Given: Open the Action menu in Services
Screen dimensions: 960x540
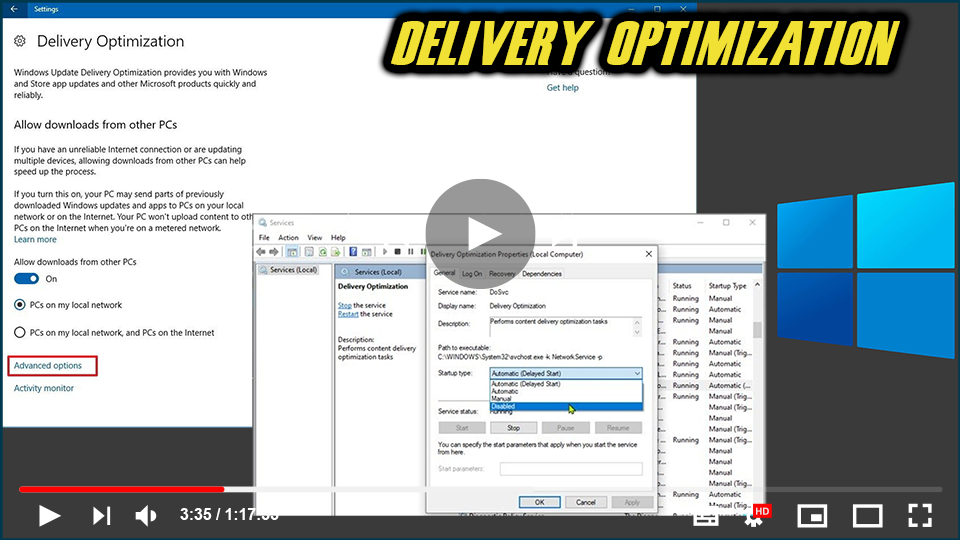Looking at the screenshot, I should click(x=288, y=238).
